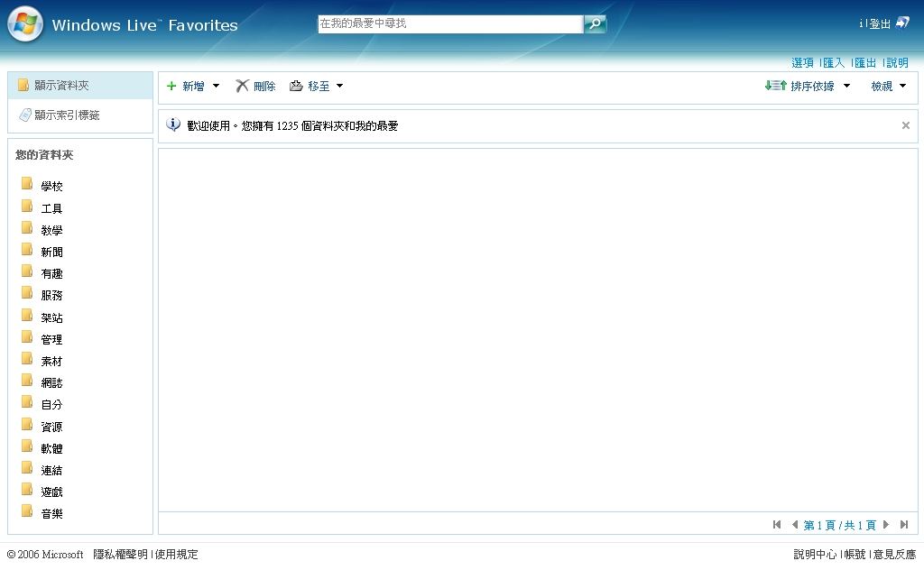
Task: Go to last page icon
Action: [904, 525]
